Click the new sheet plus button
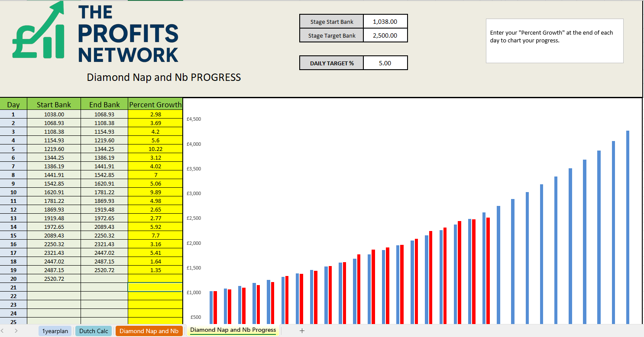 tap(302, 331)
